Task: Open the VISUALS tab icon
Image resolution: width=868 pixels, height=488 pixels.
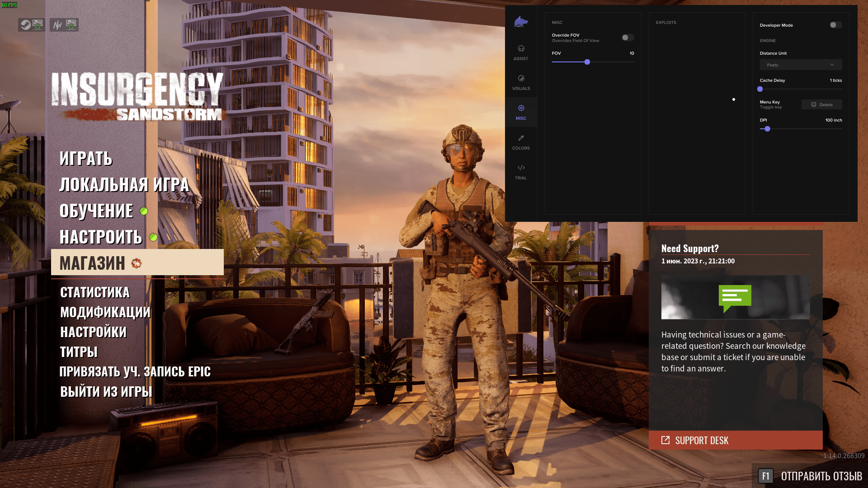Action: click(x=521, y=78)
